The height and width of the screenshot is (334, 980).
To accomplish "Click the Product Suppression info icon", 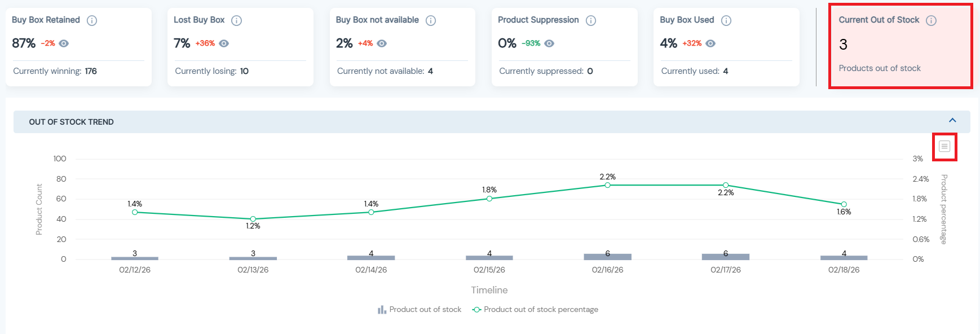I will (x=591, y=20).
